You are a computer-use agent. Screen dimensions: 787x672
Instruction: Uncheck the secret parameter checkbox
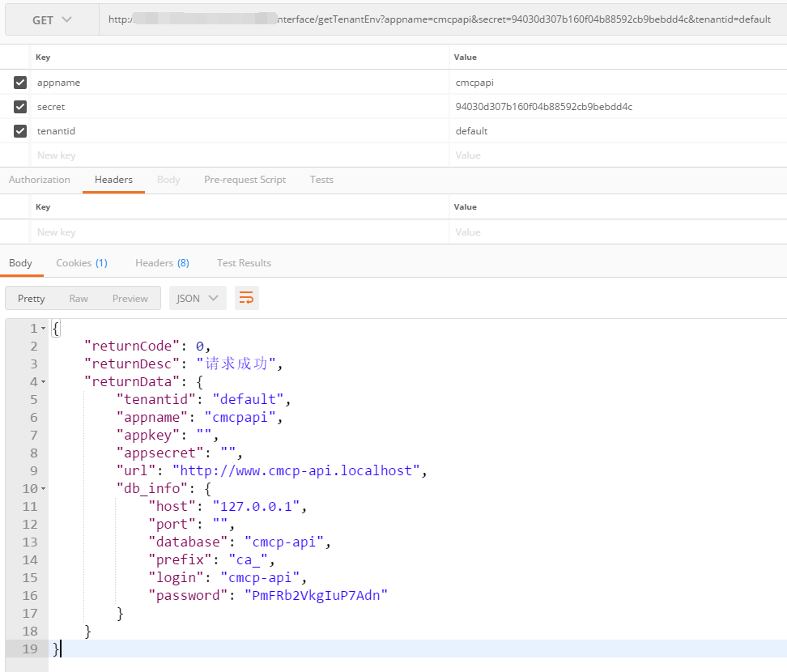point(20,107)
